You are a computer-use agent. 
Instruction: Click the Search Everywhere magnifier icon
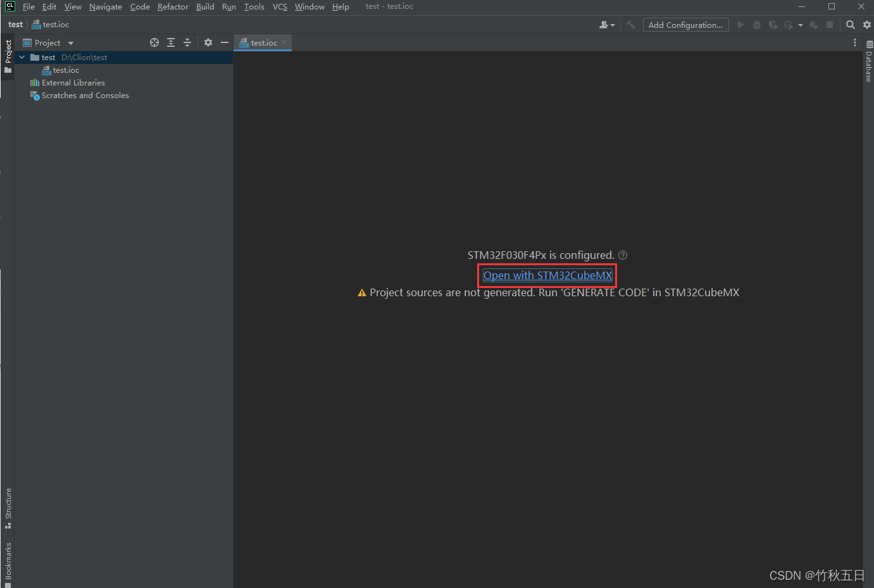(851, 25)
